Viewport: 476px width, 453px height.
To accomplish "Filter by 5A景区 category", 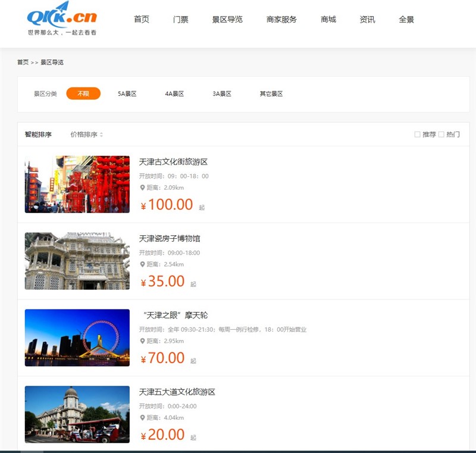I will tap(127, 93).
